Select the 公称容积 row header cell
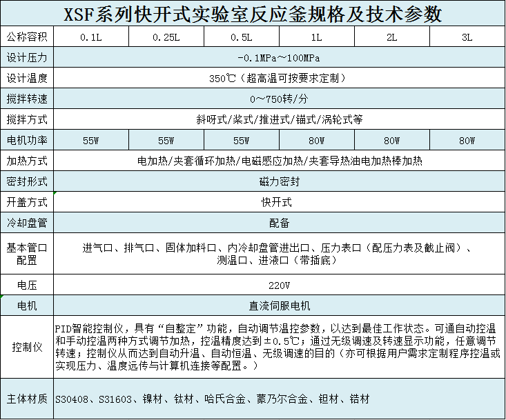Screen dimensions: 506x420 27,37
